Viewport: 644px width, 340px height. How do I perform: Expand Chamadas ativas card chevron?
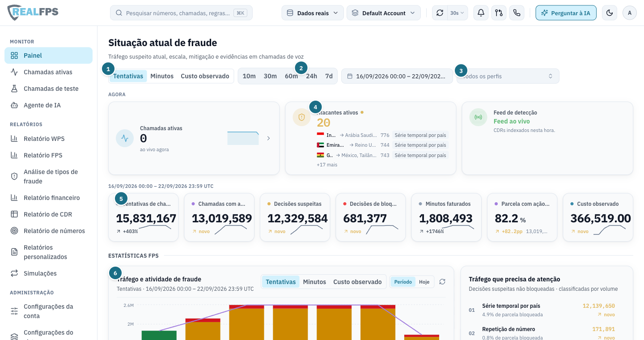(x=268, y=138)
